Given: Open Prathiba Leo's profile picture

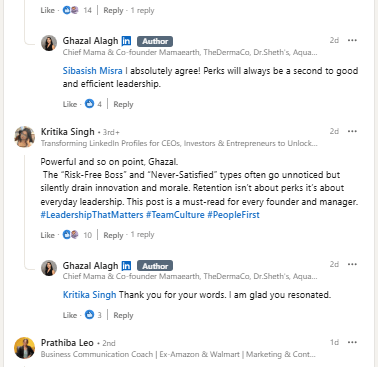Looking at the screenshot, I should click(x=24, y=348).
